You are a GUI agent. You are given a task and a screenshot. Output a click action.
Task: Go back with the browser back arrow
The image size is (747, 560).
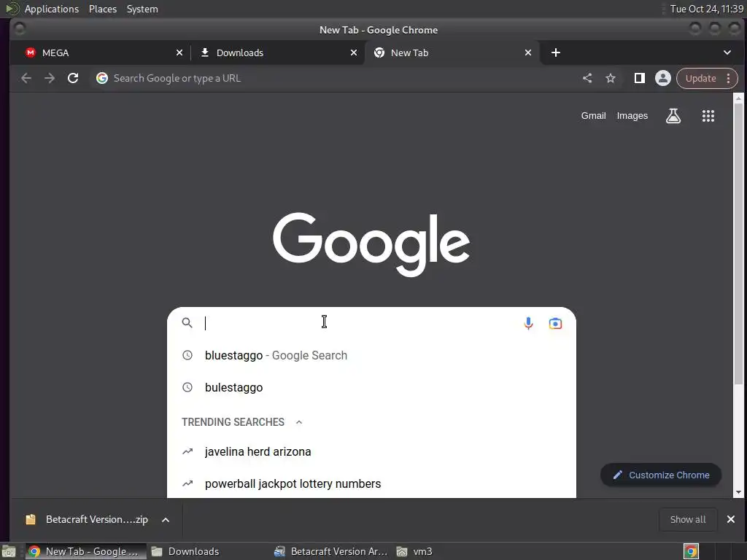coord(26,78)
